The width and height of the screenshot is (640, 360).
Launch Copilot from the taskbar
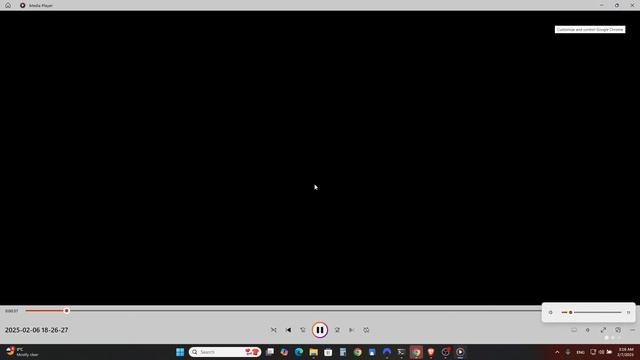coord(284,352)
